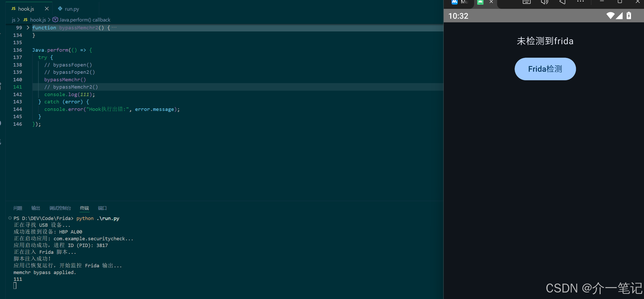Image resolution: width=644 pixels, height=299 pixels.
Task: Open the emulator three-dots more menu
Action: [x=580, y=2]
